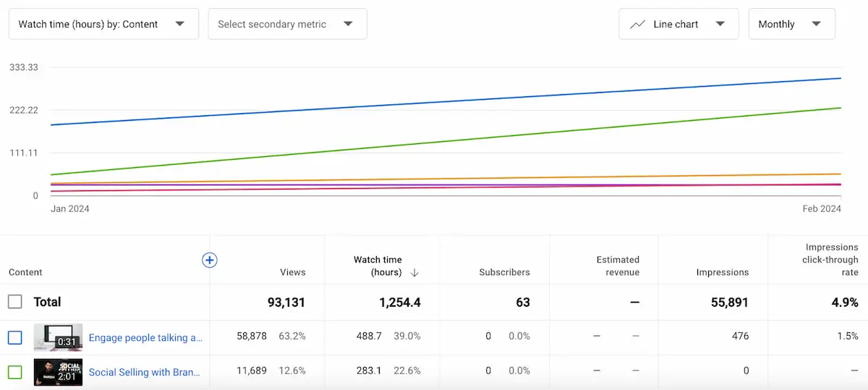Image resolution: width=868 pixels, height=390 pixels.
Task: Open the 2:01 Social Selling thumbnail
Action: 58,372
